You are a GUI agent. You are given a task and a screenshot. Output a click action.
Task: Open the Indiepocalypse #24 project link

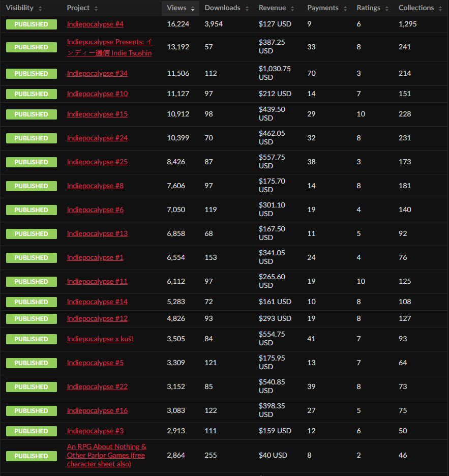[97, 138]
